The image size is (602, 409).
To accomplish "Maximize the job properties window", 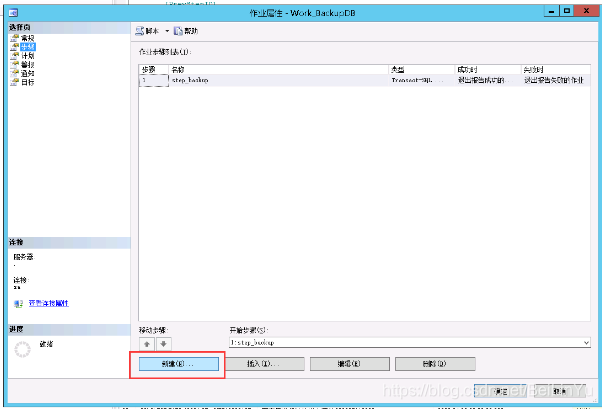I will pos(567,11).
